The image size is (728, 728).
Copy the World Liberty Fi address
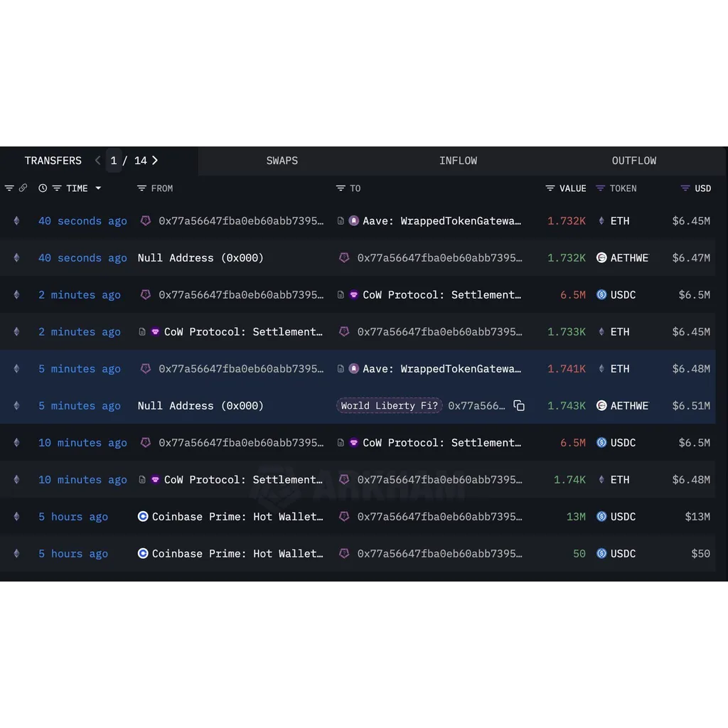[x=518, y=405]
